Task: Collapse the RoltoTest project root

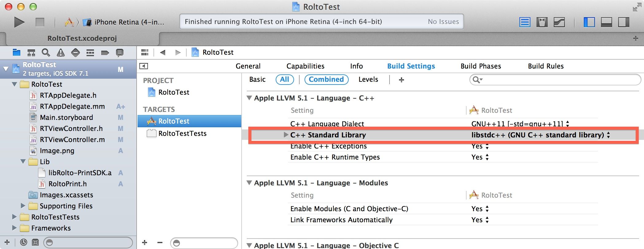Action: coord(6,69)
